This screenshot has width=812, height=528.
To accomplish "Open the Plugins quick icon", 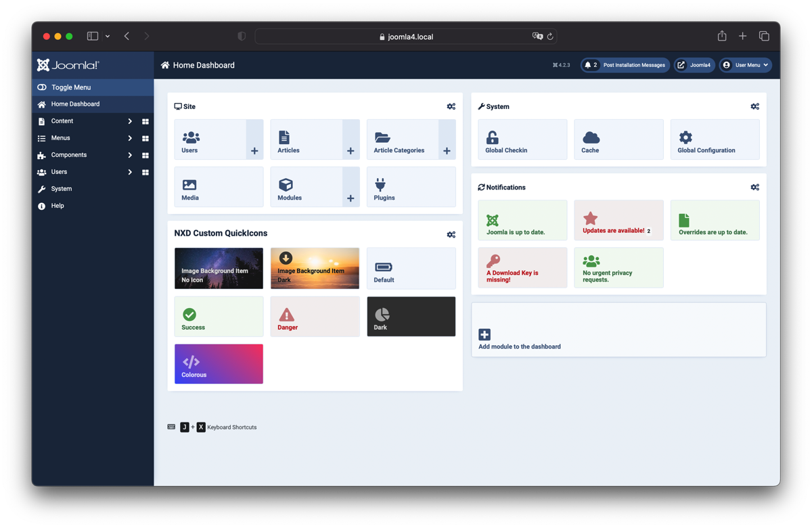I will click(411, 187).
